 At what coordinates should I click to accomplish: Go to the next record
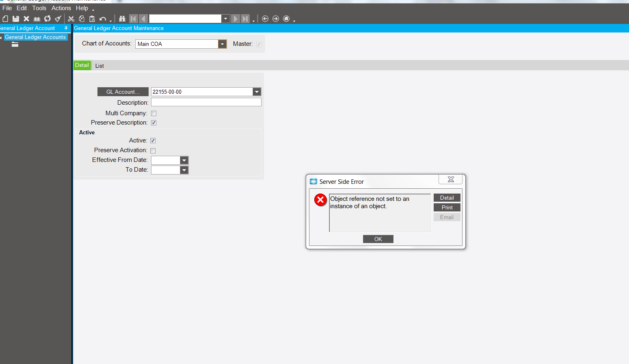coord(236,19)
